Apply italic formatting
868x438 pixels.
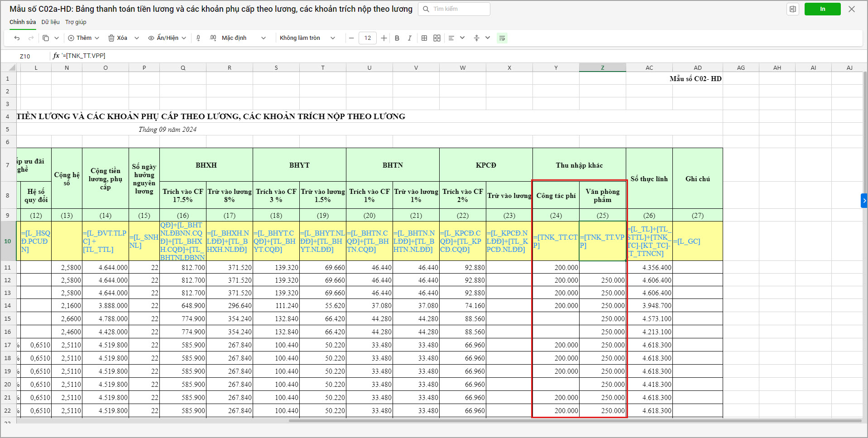click(x=410, y=38)
